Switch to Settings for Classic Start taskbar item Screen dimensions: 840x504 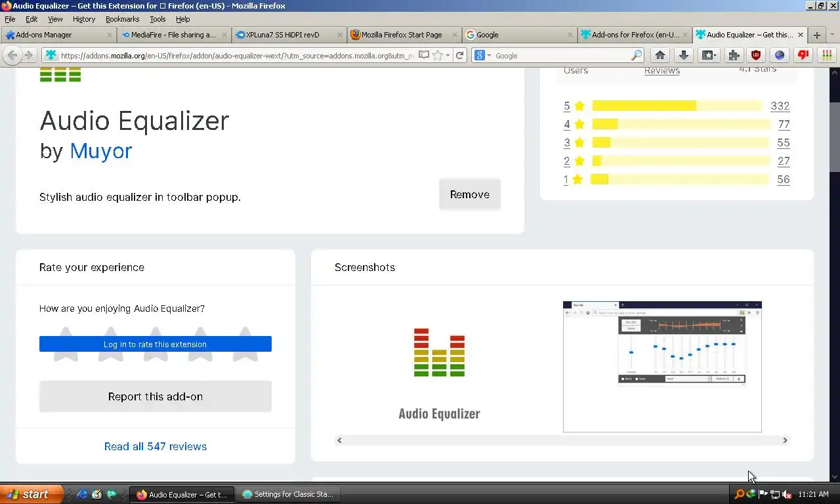click(x=287, y=495)
